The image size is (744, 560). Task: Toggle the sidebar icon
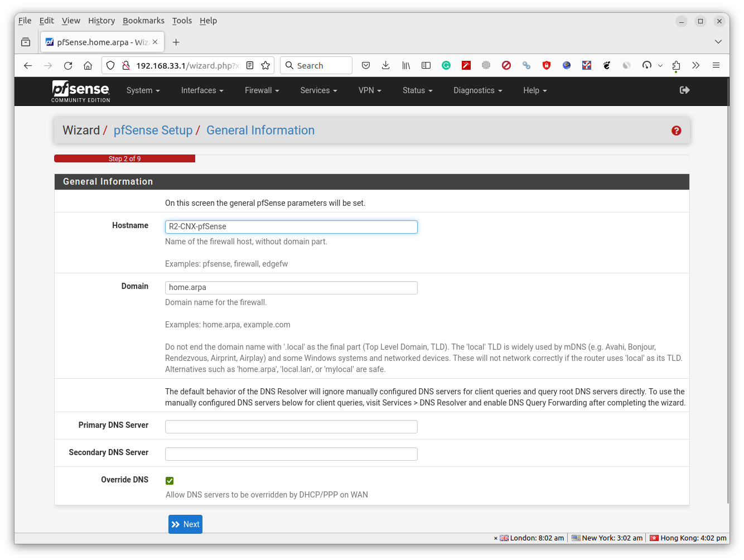click(426, 65)
